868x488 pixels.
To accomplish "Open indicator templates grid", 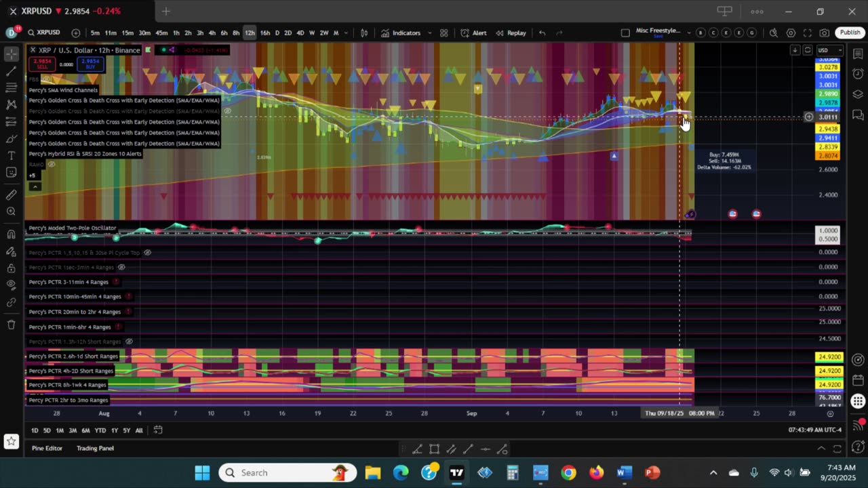I will pos(443,33).
